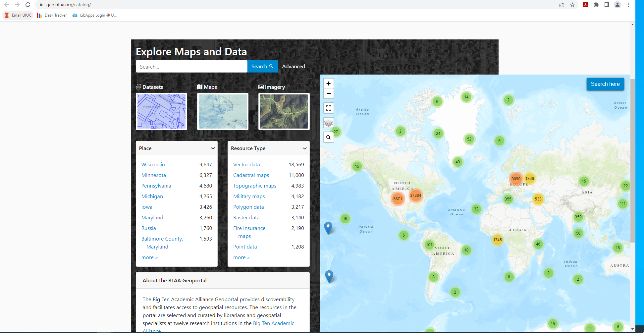This screenshot has height=333, width=644.
Task: Click the Datasets thumbnail image
Action: [161, 111]
